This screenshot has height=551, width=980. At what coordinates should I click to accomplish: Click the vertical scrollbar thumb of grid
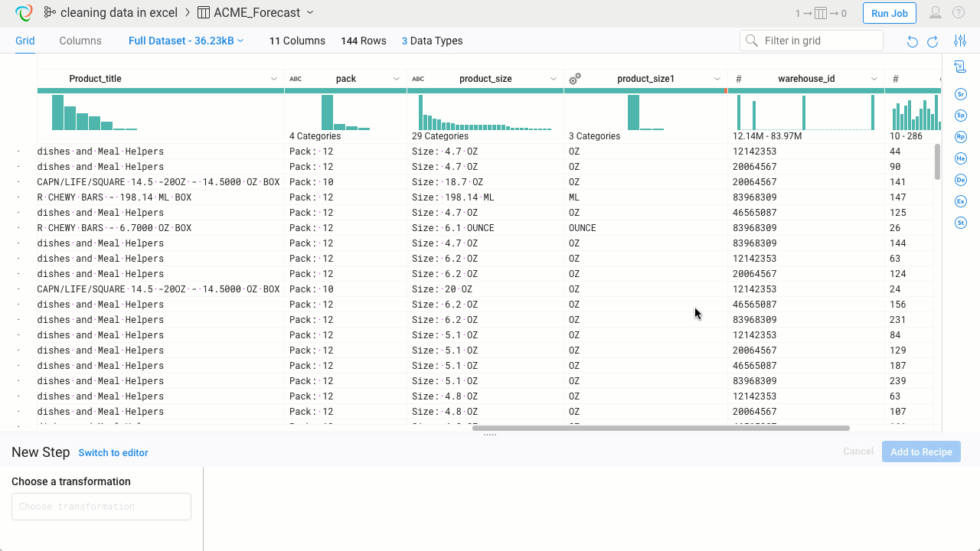coord(937,161)
